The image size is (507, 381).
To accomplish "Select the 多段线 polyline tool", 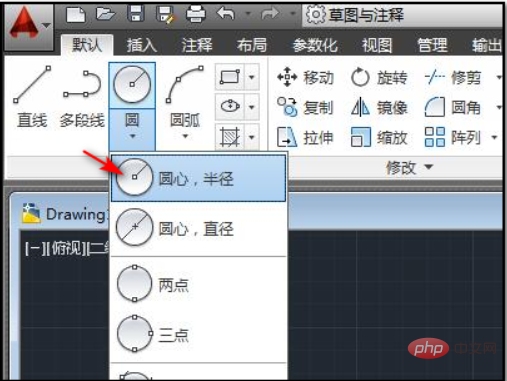I will pos(82,99).
